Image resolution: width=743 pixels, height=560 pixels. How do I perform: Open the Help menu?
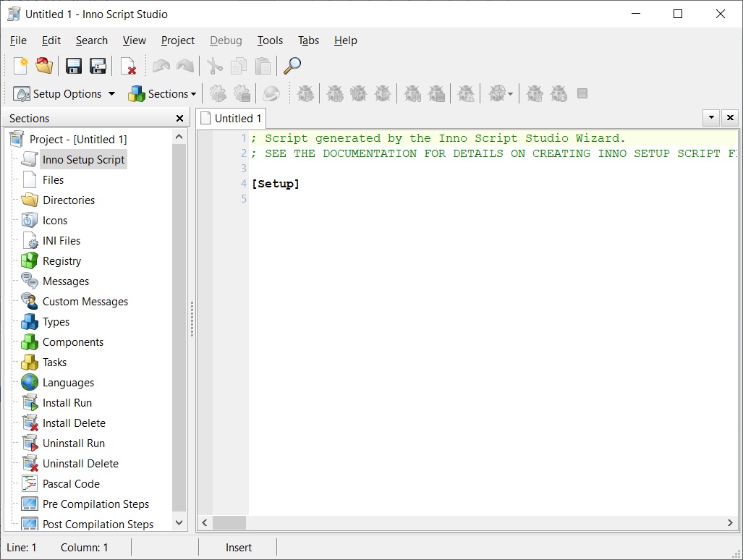click(345, 41)
